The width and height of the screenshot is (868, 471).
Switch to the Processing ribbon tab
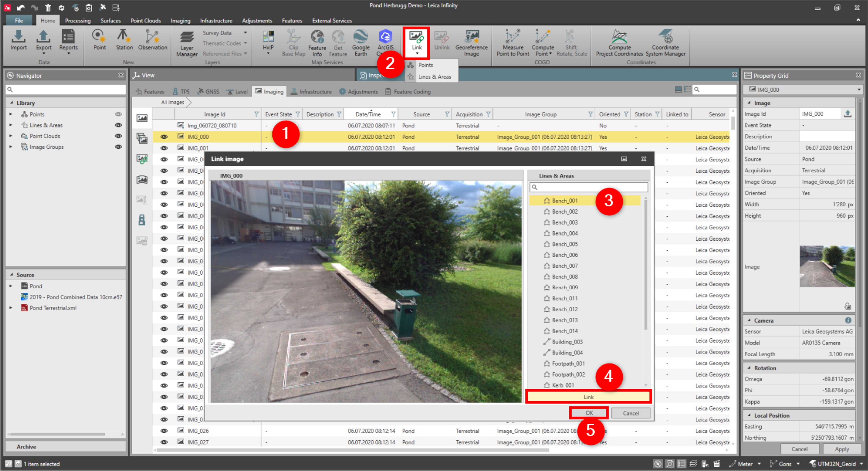pos(78,21)
